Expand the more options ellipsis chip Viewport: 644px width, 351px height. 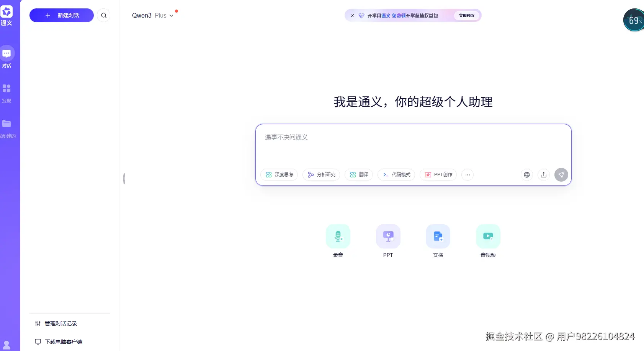coord(467,175)
